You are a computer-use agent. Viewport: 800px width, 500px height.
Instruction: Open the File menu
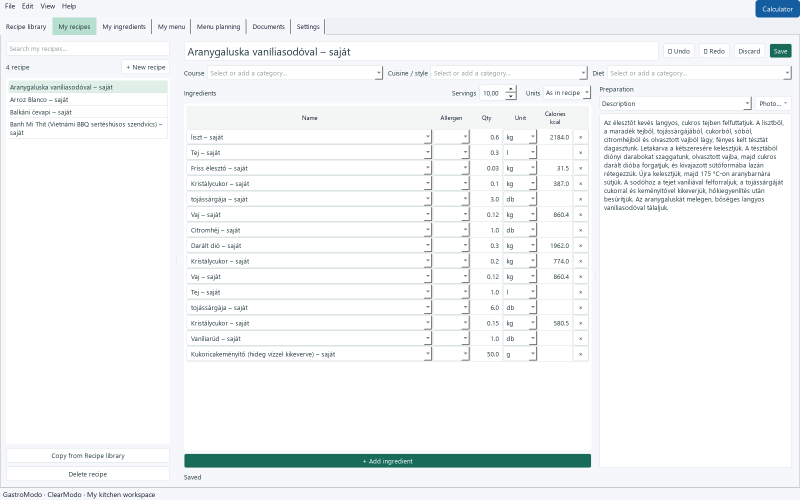[x=10, y=6]
